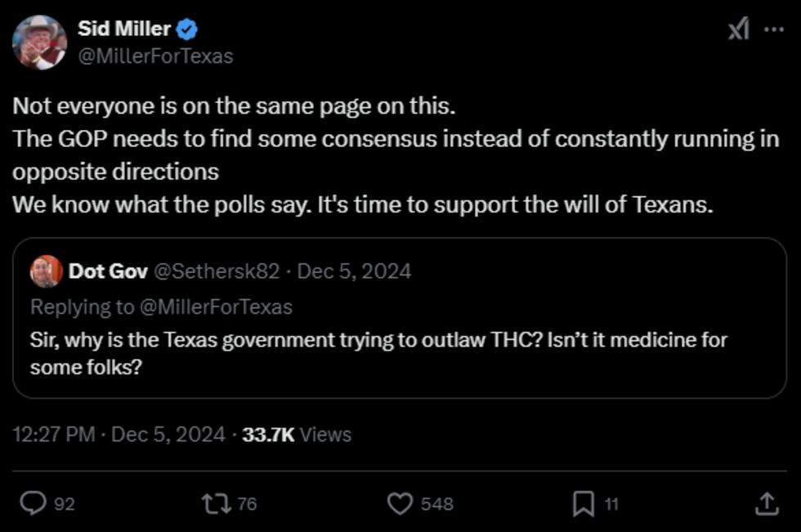801x532 pixels.
Task: Click the 548 likes count
Action: coord(436,504)
